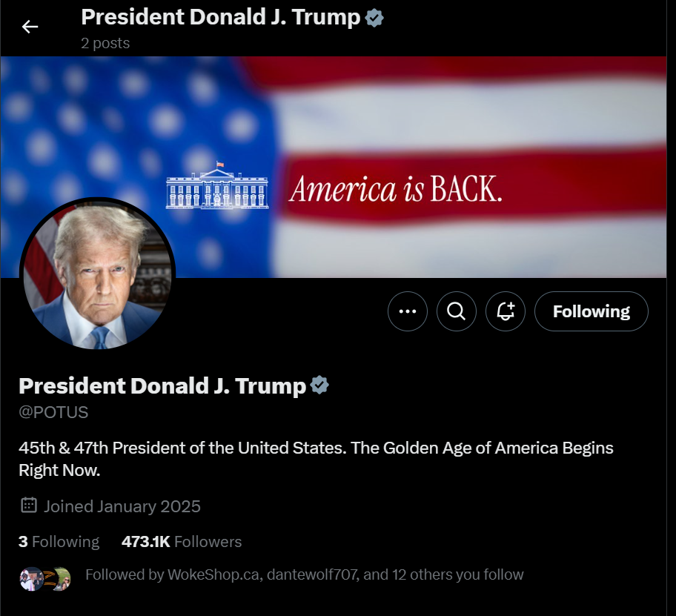Click the 2 posts count text

105,43
